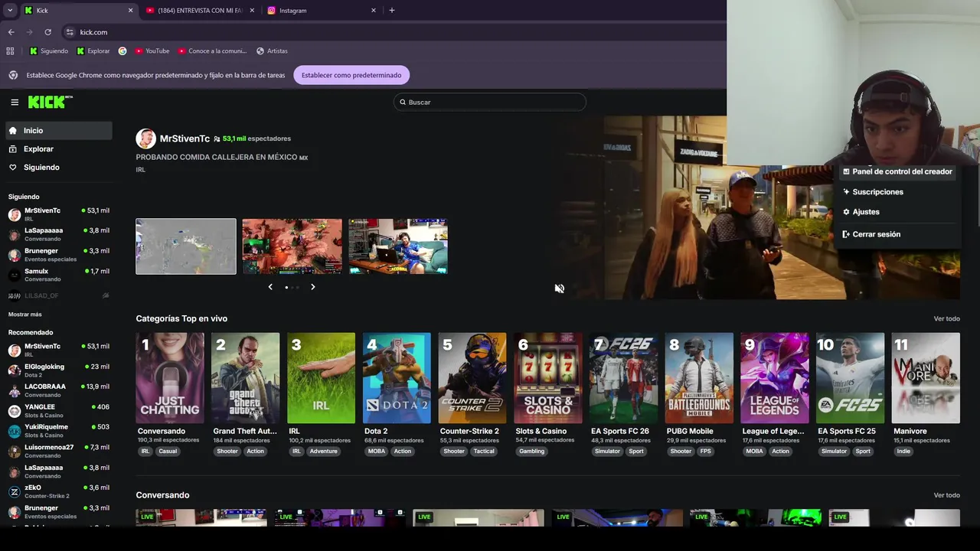The image size is (980, 551).
Task: Open MrStivenTc avatar in featured stream
Action: pos(145,139)
